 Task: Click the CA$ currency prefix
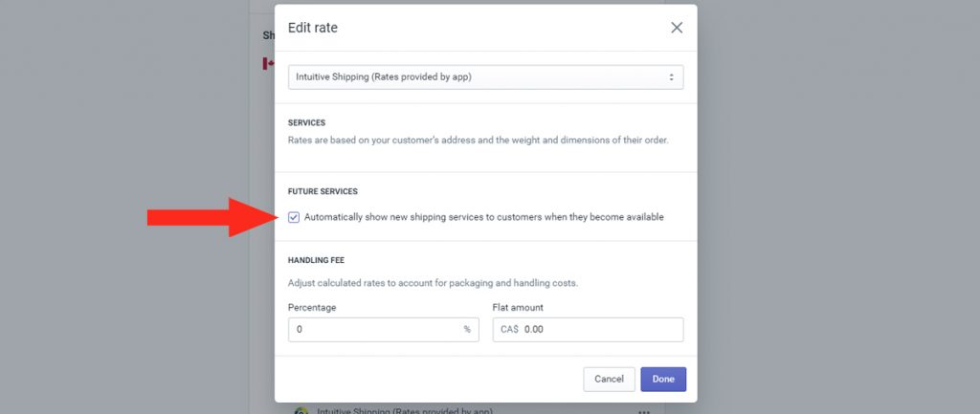point(509,330)
